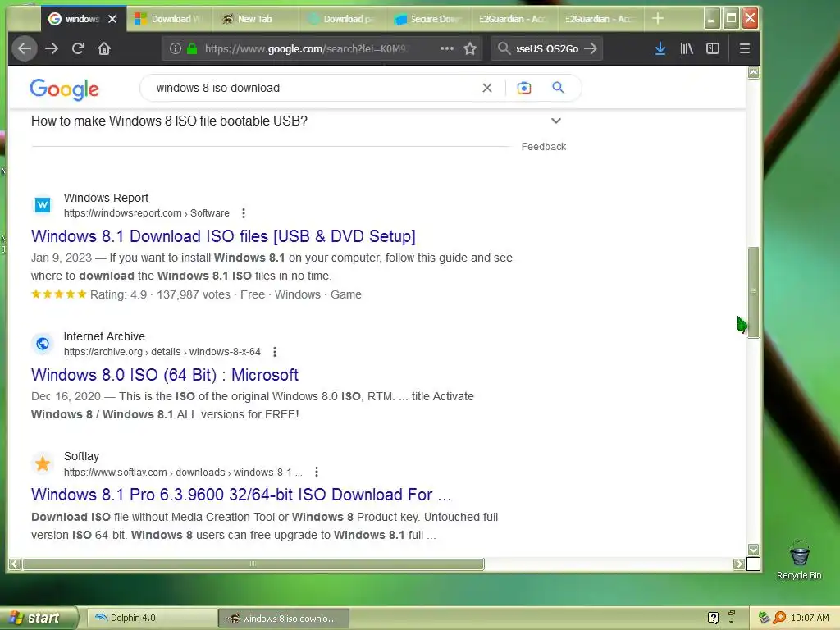Switch to the Download Windows tab
840x630 pixels.
click(169, 19)
